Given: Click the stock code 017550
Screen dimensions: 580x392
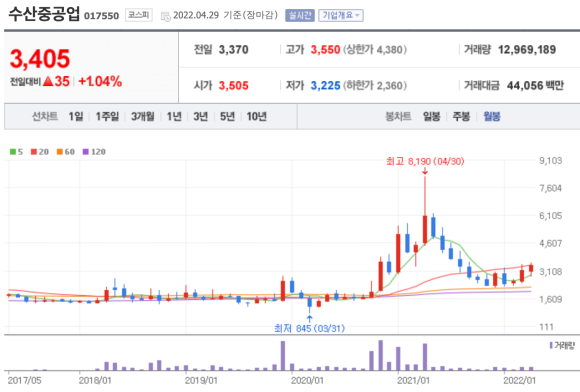Looking at the screenshot, I should (x=101, y=16).
